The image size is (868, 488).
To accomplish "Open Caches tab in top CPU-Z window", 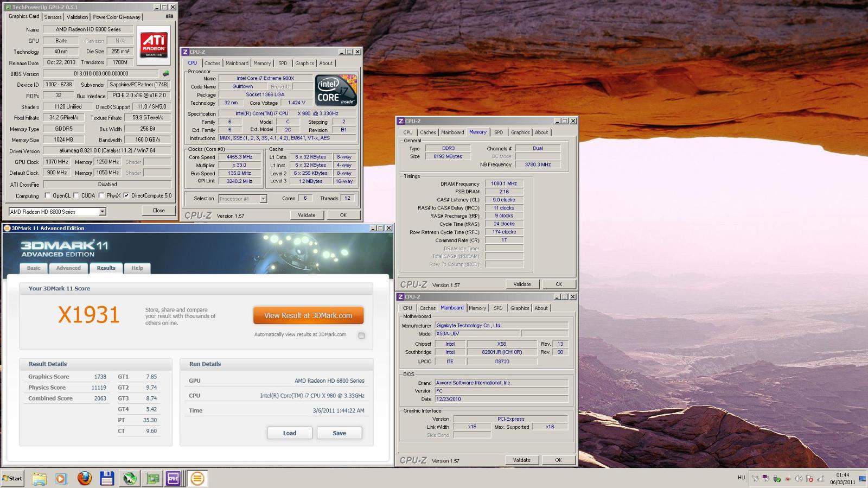I will coord(212,63).
